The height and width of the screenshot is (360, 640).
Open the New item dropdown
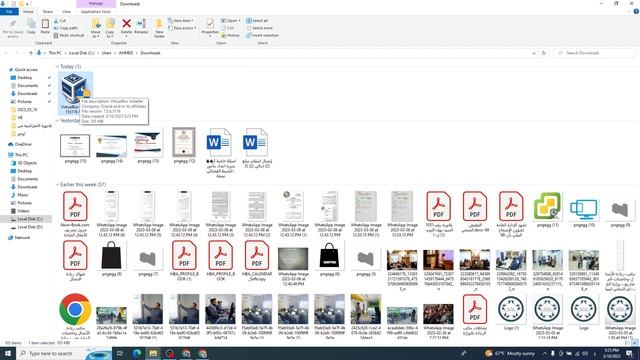[181, 20]
